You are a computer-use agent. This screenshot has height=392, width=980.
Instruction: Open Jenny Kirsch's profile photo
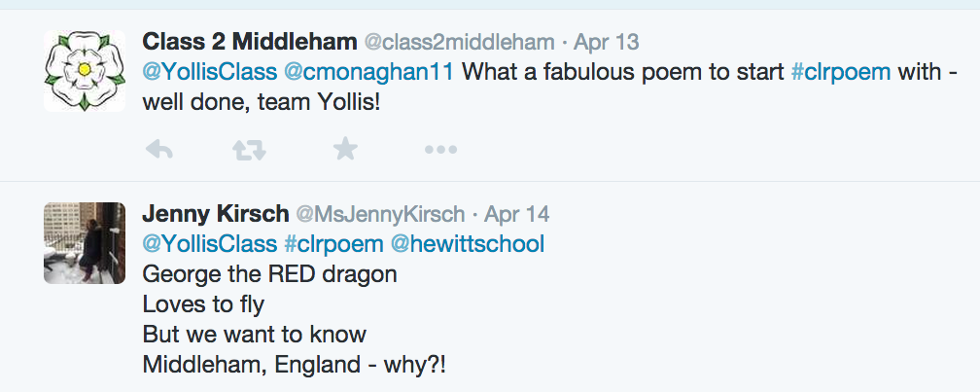click(85, 242)
